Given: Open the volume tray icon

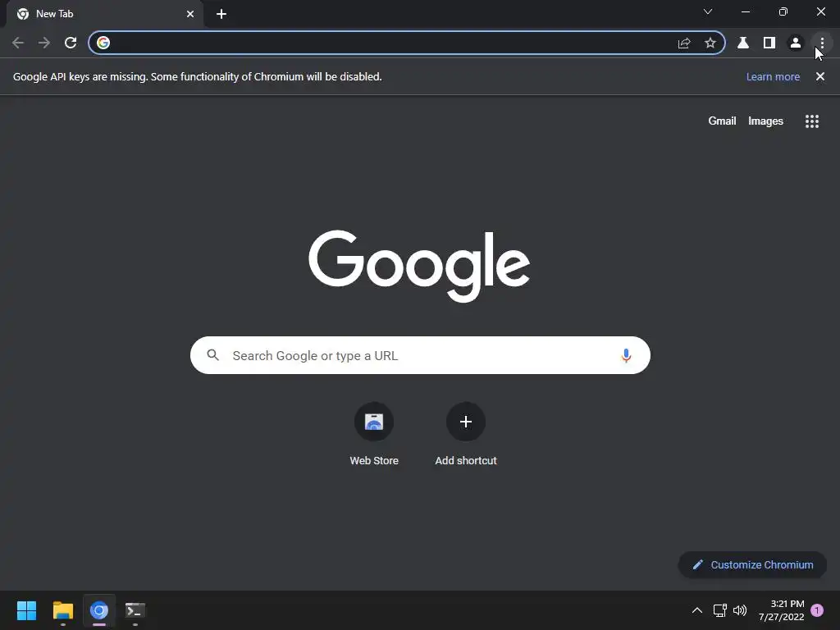Looking at the screenshot, I should 740,610.
